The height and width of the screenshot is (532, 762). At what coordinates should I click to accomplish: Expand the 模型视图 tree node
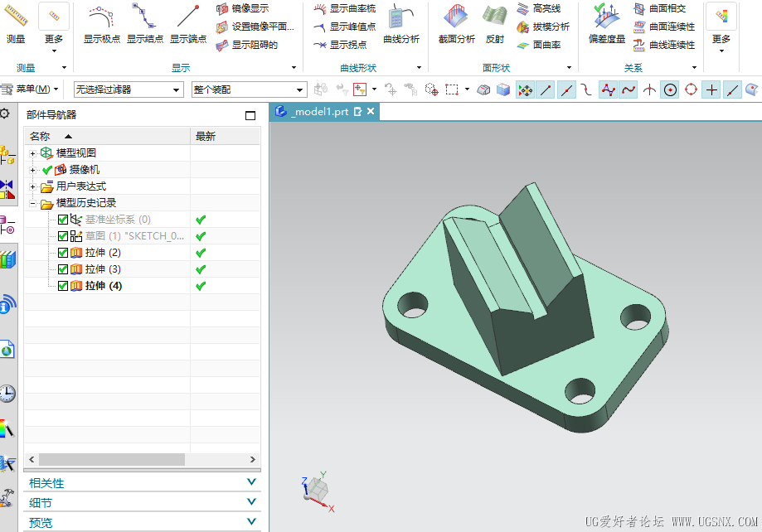click(x=32, y=153)
